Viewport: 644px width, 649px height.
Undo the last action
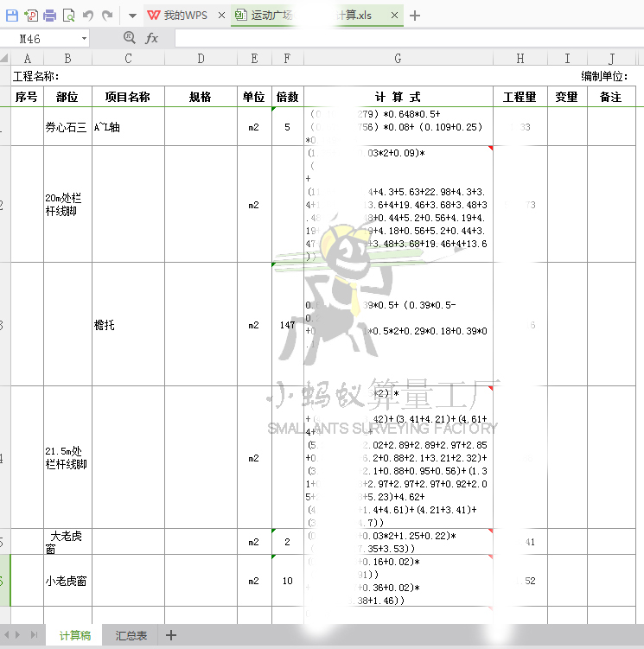pos(87,16)
